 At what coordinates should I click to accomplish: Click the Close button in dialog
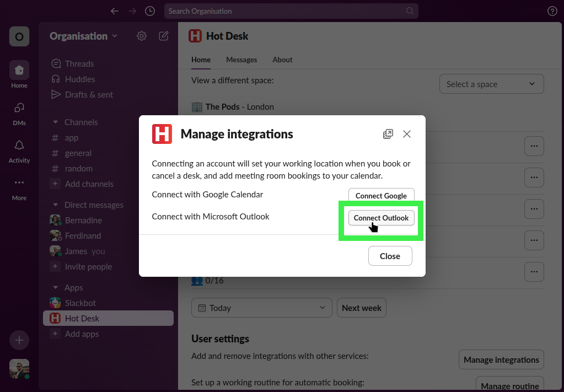point(390,256)
